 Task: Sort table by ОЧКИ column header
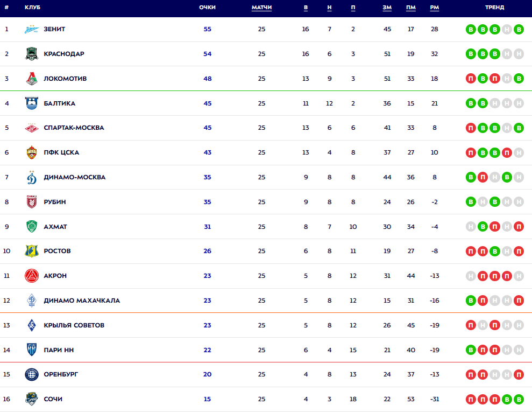[x=207, y=8]
